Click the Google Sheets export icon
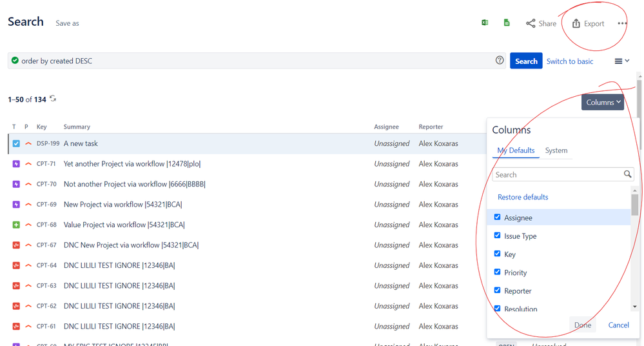644x346 pixels. [507, 23]
